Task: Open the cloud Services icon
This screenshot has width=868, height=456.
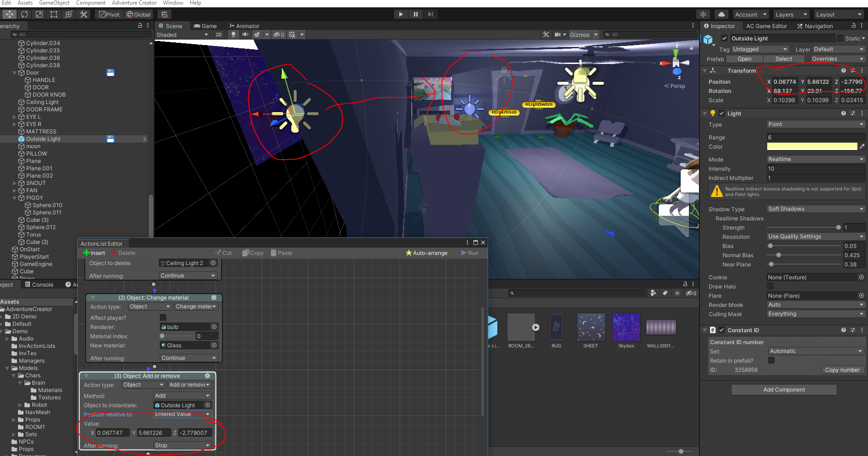Action: click(x=722, y=14)
